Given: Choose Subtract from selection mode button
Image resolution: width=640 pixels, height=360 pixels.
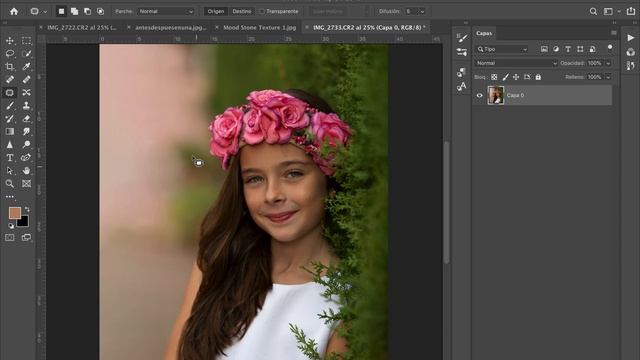Looking at the screenshot, I should [x=87, y=11].
